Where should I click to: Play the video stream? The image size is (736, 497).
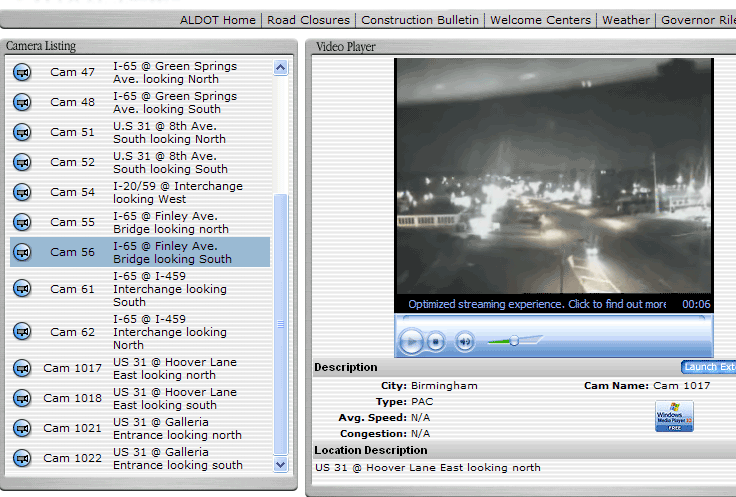click(411, 342)
